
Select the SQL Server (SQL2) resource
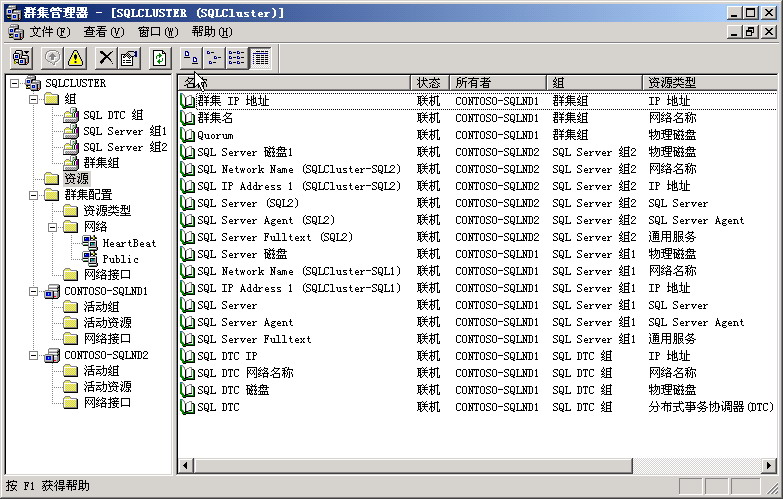pos(248,203)
